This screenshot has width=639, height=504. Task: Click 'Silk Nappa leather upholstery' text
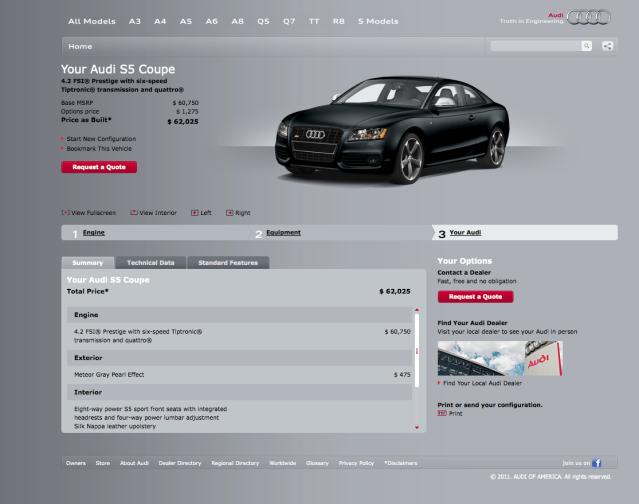coord(115,426)
